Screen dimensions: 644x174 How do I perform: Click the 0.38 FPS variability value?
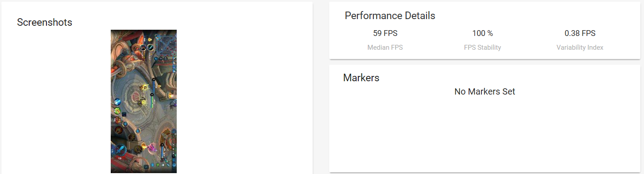tap(580, 33)
